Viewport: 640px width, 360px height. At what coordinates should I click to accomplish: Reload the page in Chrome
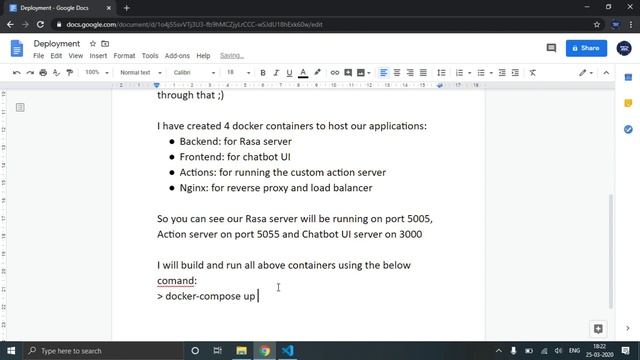click(40, 24)
